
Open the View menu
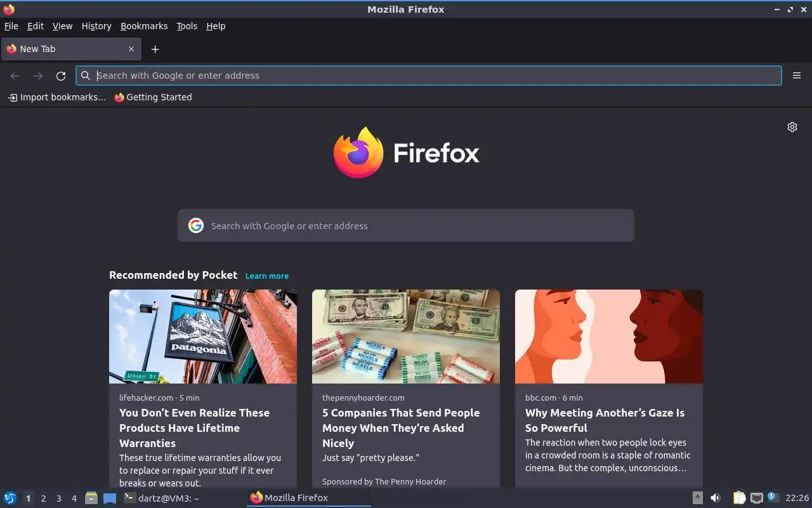tap(62, 26)
